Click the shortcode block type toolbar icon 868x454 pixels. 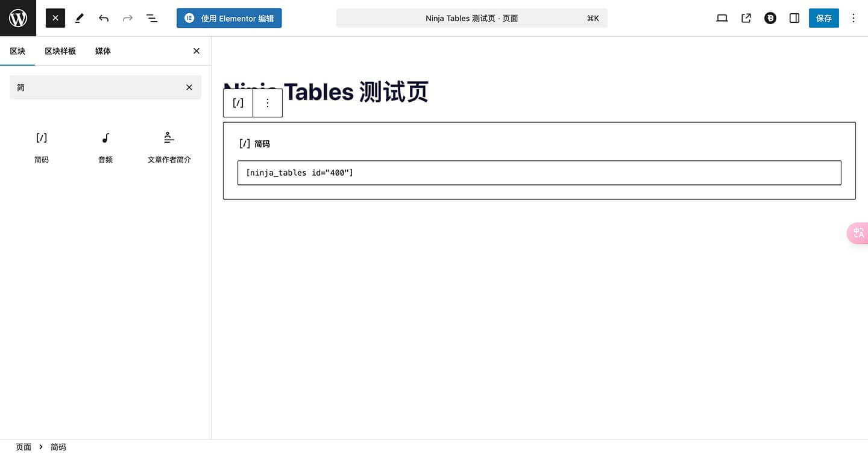tap(238, 103)
